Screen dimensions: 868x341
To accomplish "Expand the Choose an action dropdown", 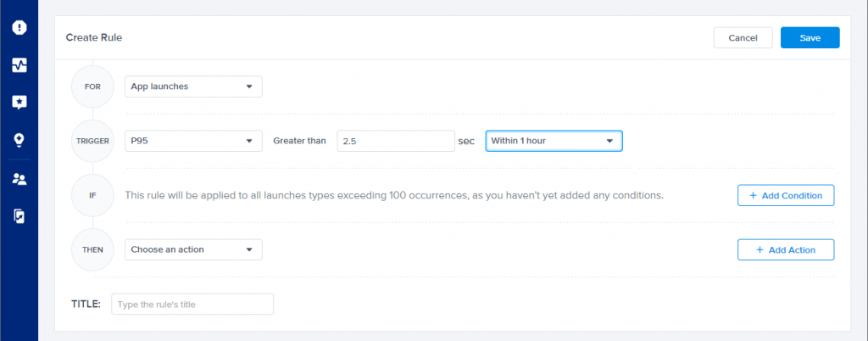I will (194, 249).
